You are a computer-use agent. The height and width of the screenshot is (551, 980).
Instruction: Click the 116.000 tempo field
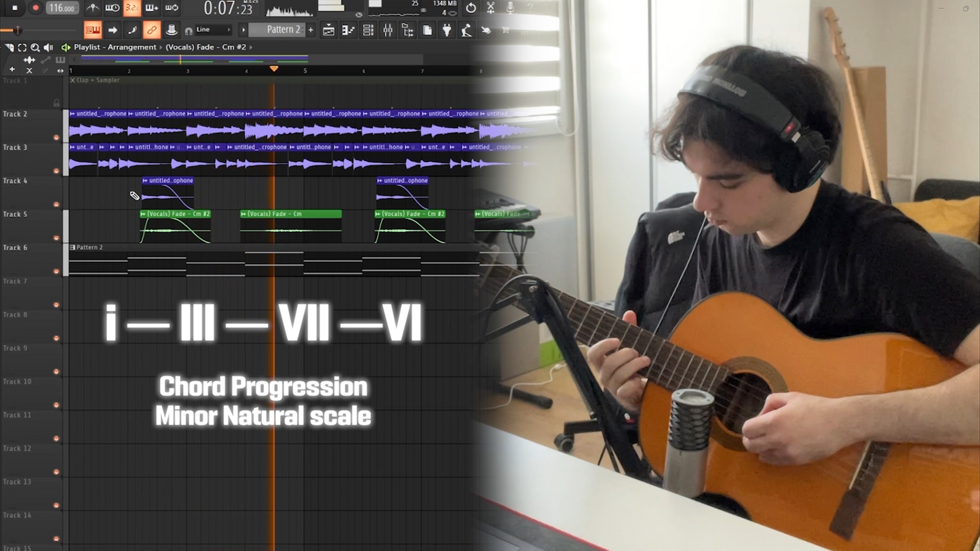62,8
